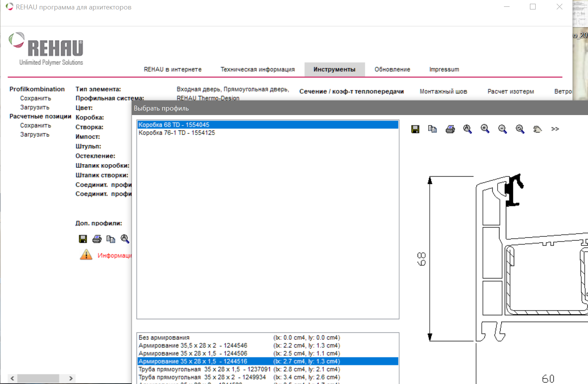This screenshot has width=588, height=384.
Task: Click the REHAU logo
Action: point(46,49)
